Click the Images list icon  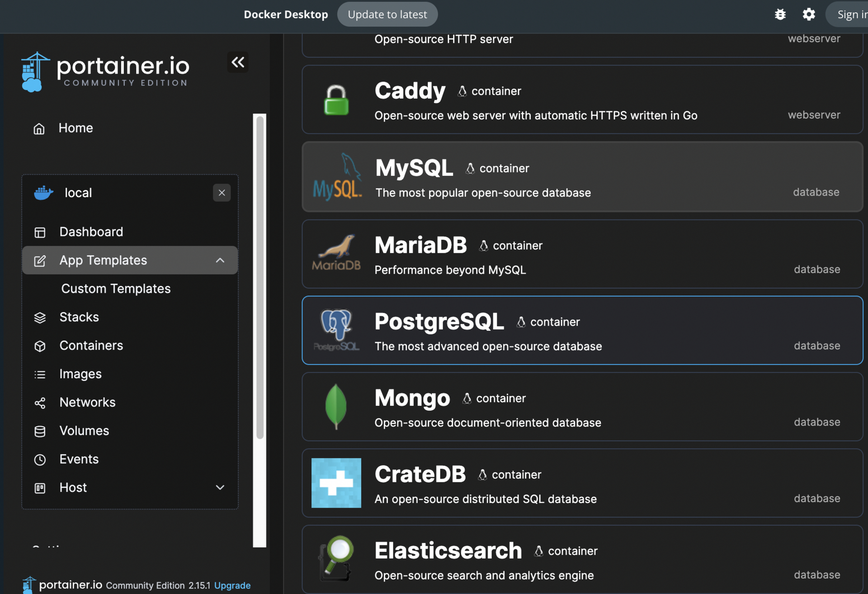(x=40, y=375)
